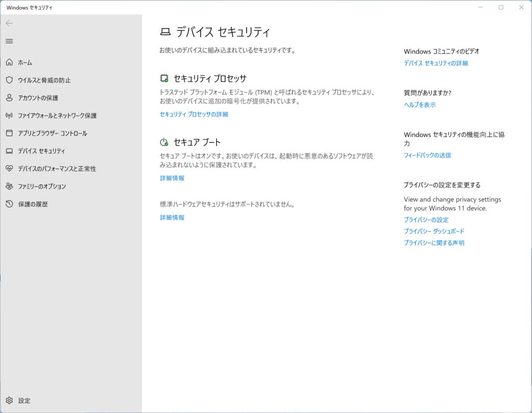Screen dimensions: 532x413
Task: Click the gear icon for 設定
Action: click(9, 401)
